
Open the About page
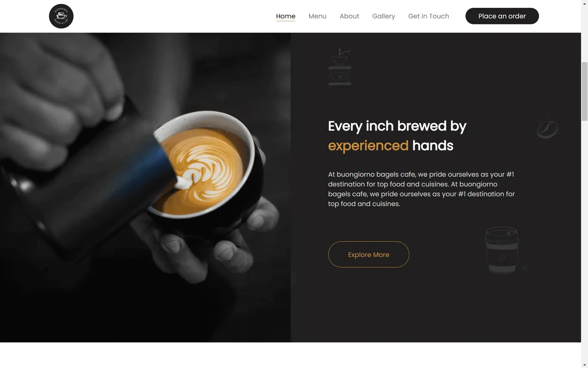click(x=349, y=16)
